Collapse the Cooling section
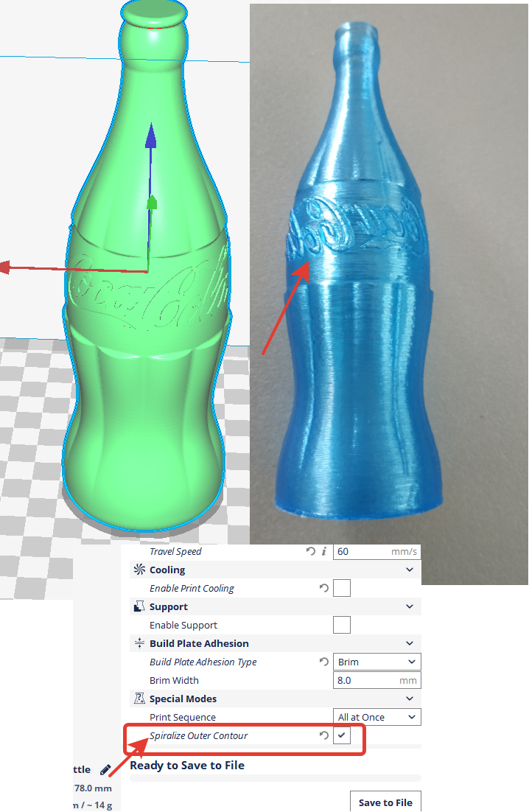 [x=410, y=570]
